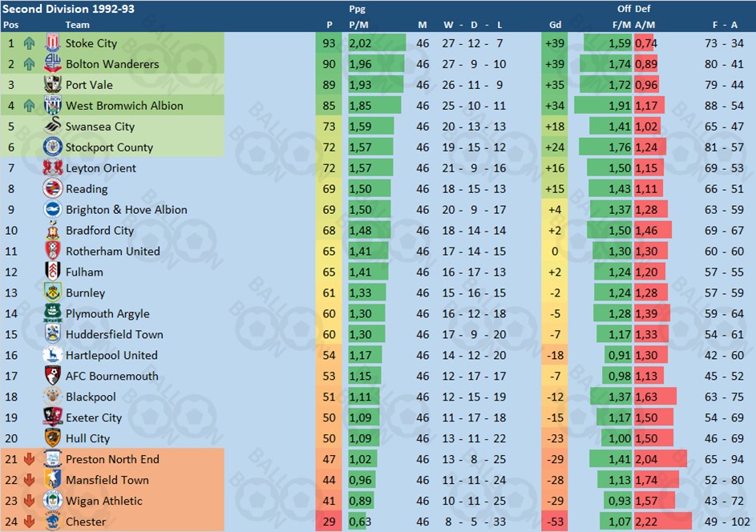This screenshot has height=532, width=756.
Task: Click Preston North End's red relegation arrow
Action: [x=30, y=459]
